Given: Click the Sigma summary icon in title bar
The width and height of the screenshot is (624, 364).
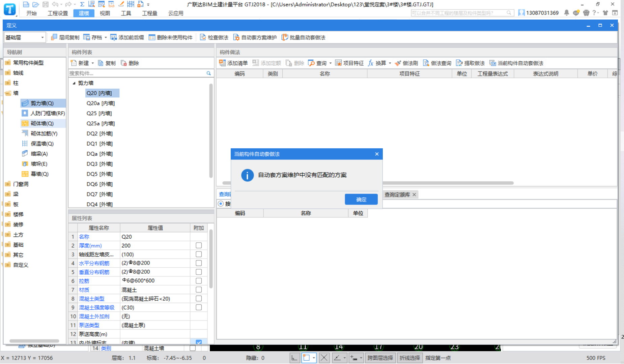Looking at the screenshot, I should pos(82,4).
